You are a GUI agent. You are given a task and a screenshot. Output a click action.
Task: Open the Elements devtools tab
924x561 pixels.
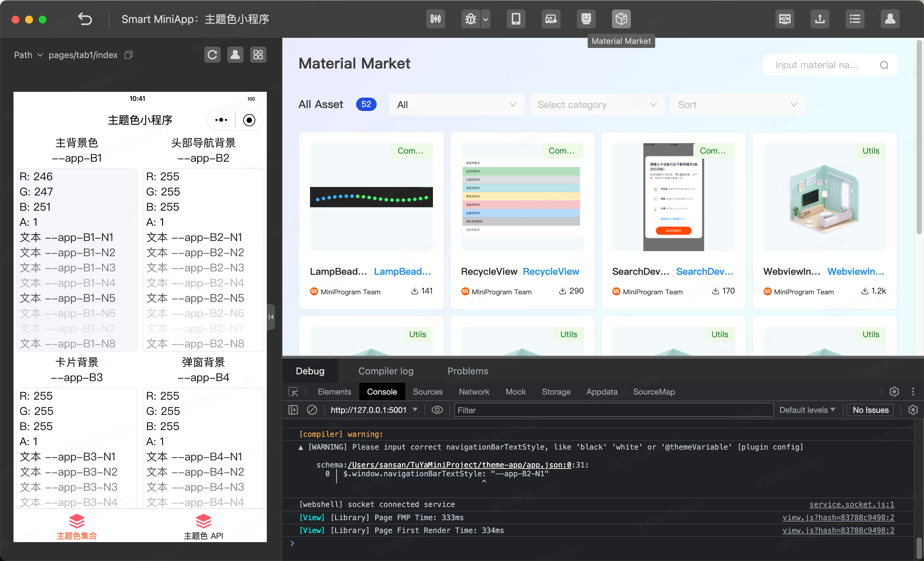pos(334,392)
